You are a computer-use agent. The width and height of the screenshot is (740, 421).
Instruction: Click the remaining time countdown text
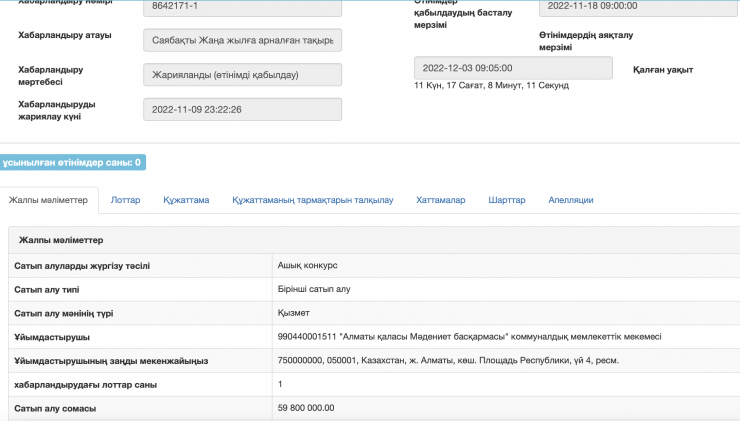tap(491, 86)
